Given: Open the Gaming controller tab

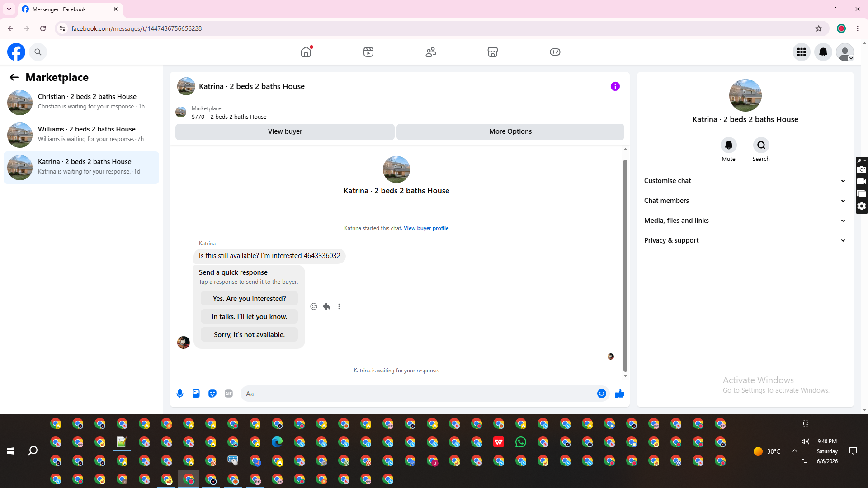Looking at the screenshot, I should point(555,52).
